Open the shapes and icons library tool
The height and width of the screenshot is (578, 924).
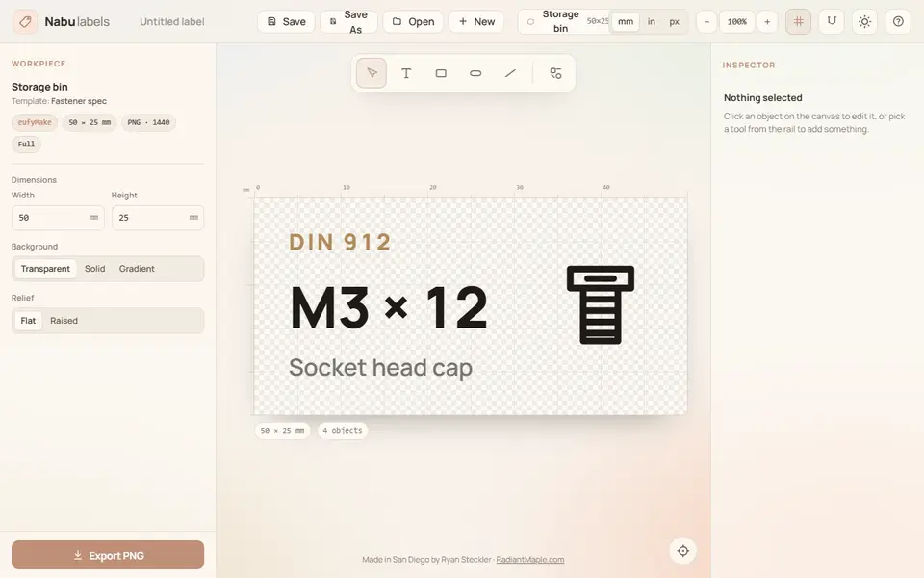555,73
